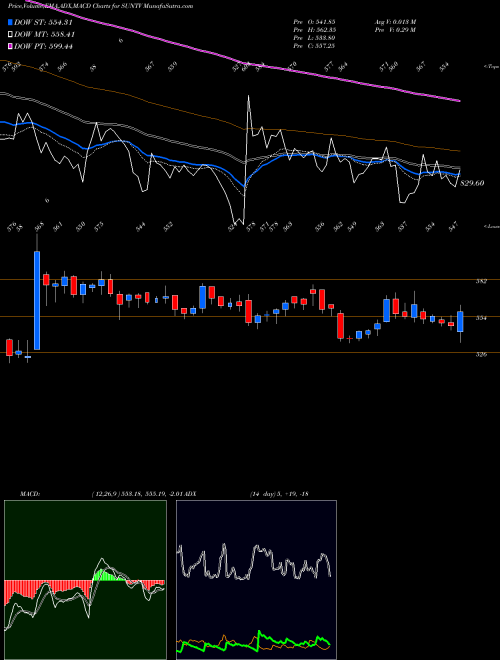Screen dimensions: 500x660
Task: Click the Tops label beside upper axis
Action: (491, 67)
